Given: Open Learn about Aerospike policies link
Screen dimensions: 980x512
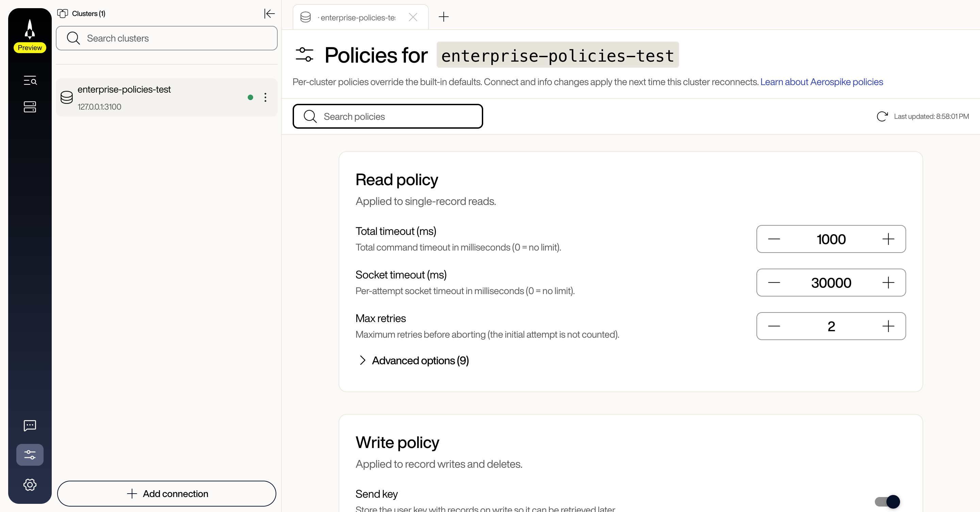Looking at the screenshot, I should click(x=821, y=82).
